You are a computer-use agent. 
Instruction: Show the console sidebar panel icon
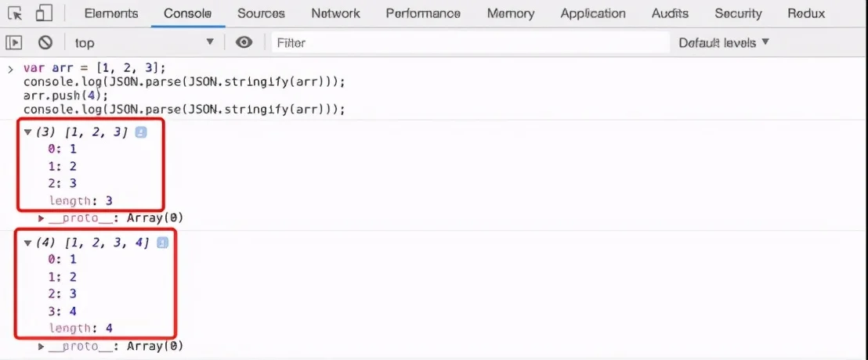coord(14,42)
